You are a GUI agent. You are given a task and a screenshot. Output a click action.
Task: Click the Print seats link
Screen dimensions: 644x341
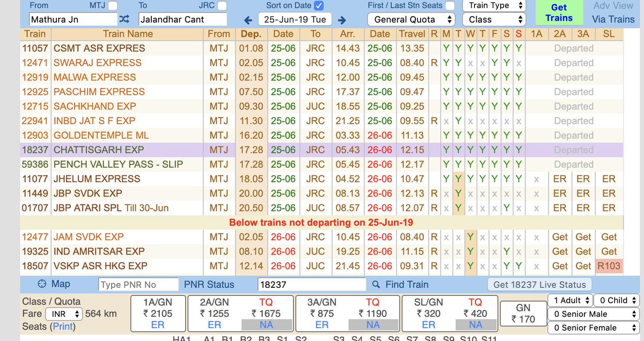[62, 327]
